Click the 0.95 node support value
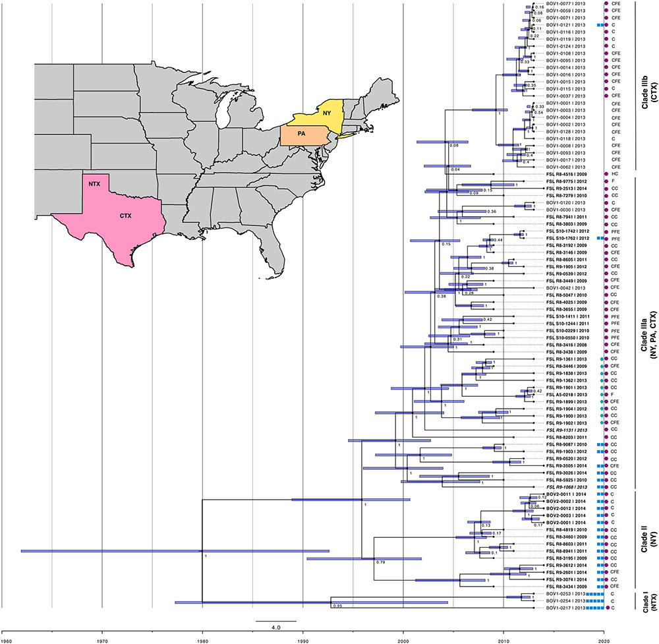Image resolution: width=659 pixels, height=644 pixels. [x=336, y=606]
